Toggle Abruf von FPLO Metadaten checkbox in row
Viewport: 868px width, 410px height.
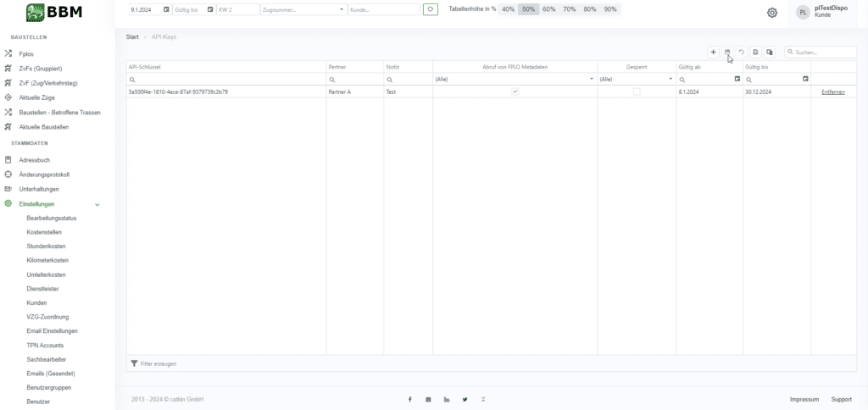(515, 91)
